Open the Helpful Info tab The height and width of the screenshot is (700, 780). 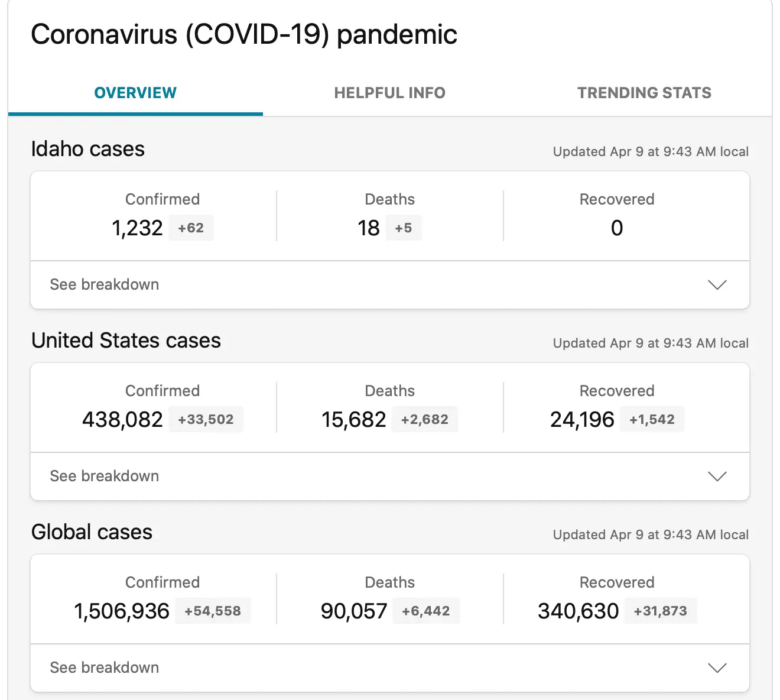tap(389, 93)
